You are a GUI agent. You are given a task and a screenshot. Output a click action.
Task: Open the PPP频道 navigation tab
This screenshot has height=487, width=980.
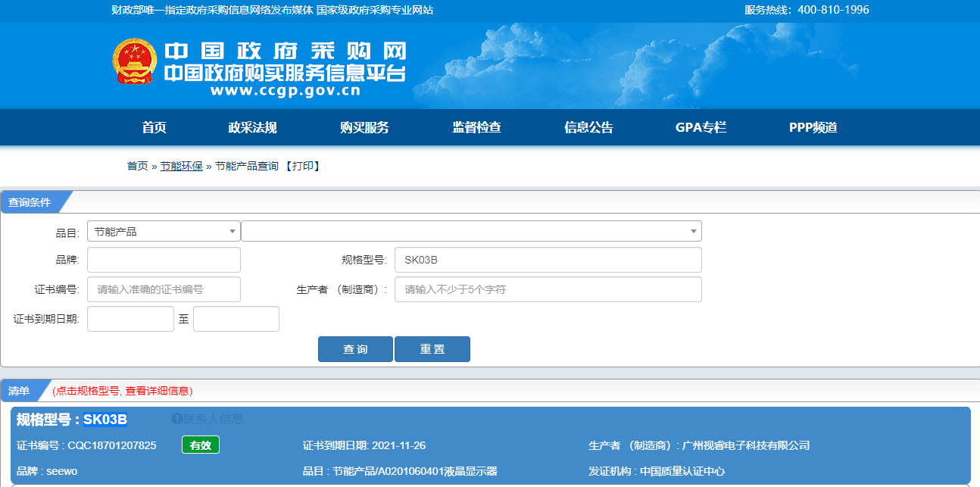(813, 127)
